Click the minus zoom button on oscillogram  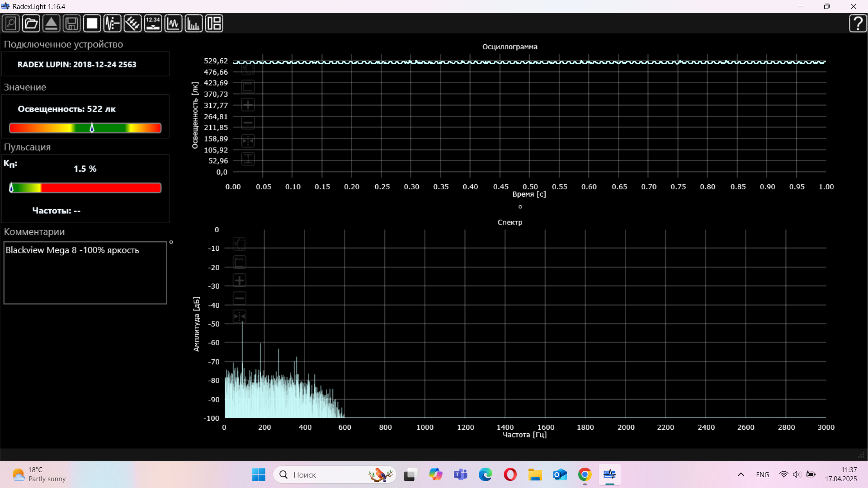248,123
